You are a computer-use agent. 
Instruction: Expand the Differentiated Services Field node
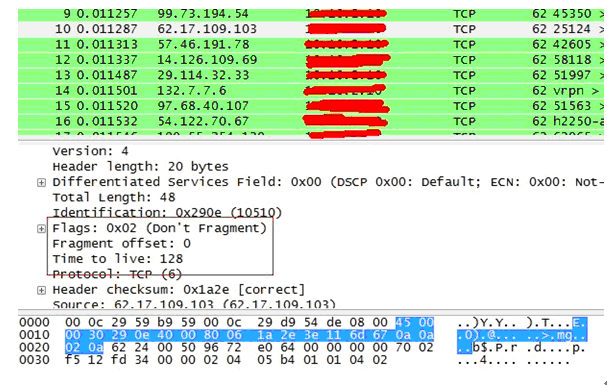[x=41, y=182]
